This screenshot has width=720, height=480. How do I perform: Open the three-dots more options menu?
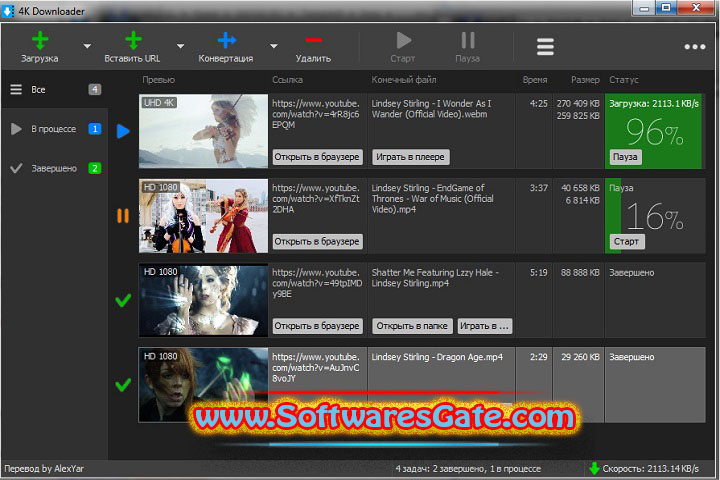695,46
